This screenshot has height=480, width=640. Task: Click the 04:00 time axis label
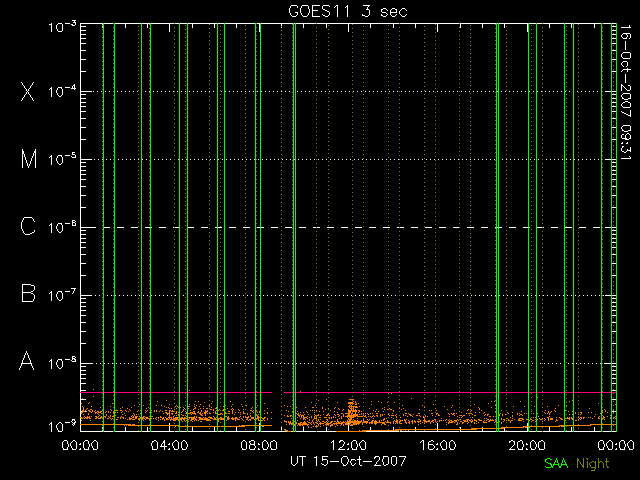click(x=169, y=445)
